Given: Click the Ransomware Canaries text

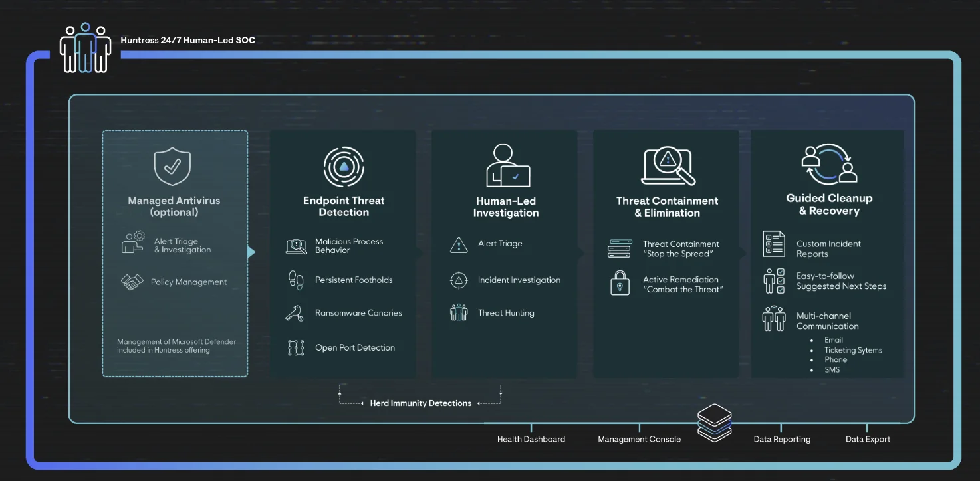Looking at the screenshot, I should (358, 313).
